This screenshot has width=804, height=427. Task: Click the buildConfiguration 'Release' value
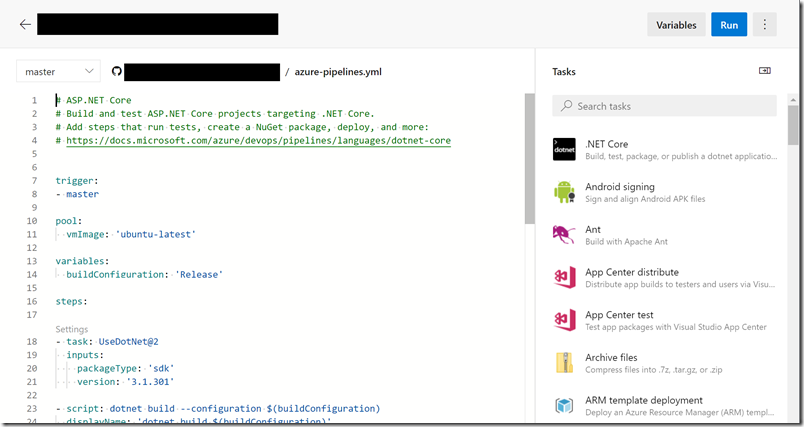[x=198, y=274]
